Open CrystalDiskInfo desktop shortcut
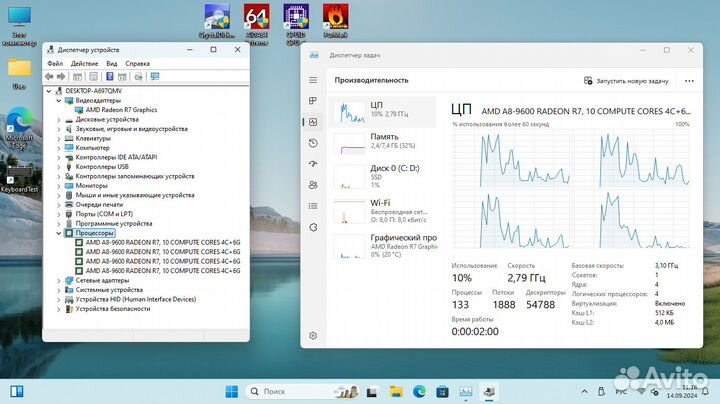This screenshot has height=404, width=720. tap(217, 21)
